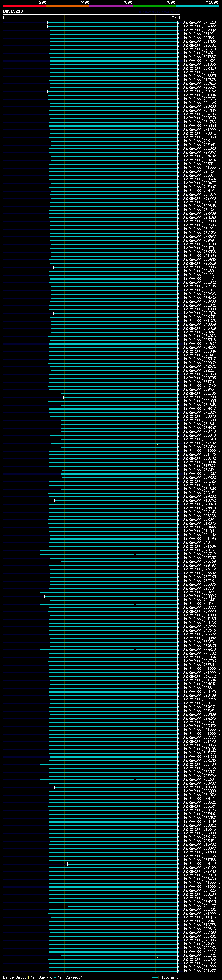Click the label UniRef100_Q9C1F0

(x=199, y=386)
